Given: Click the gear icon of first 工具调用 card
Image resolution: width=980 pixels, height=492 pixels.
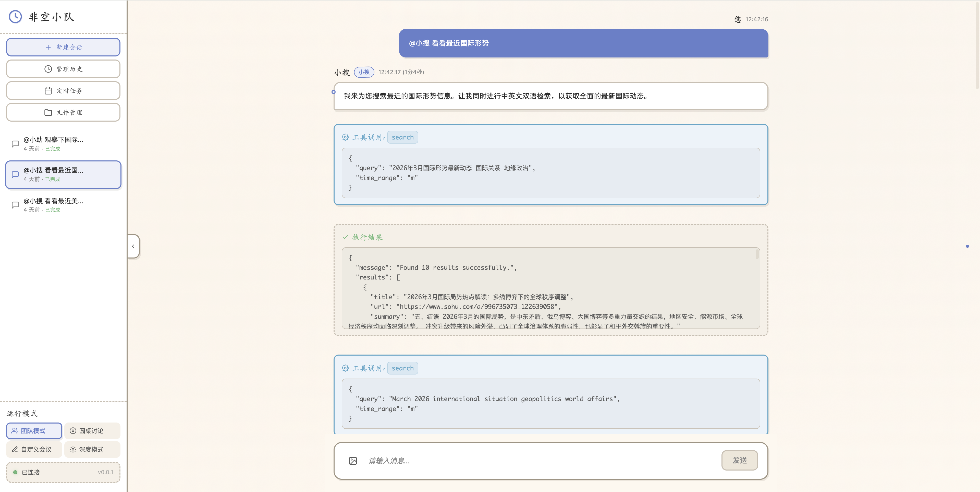Looking at the screenshot, I should pos(345,137).
